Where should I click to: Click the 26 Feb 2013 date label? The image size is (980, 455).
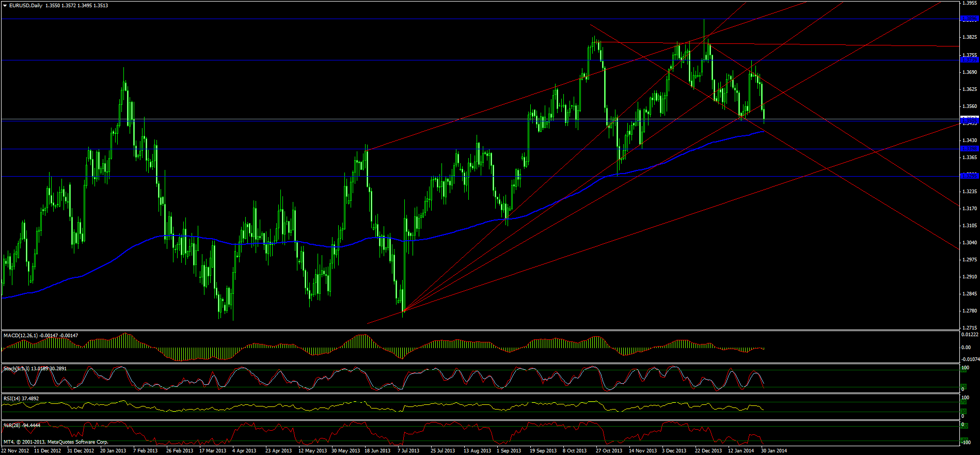click(180, 451)
